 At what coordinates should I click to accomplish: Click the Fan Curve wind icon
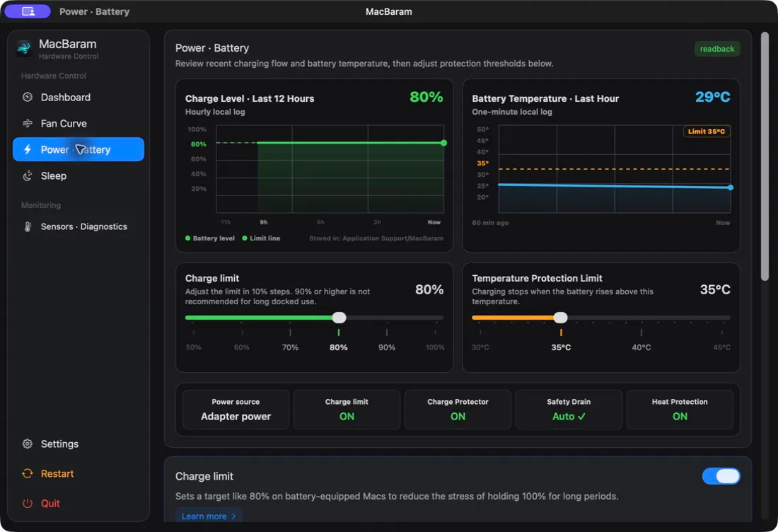tap(28, 123)
